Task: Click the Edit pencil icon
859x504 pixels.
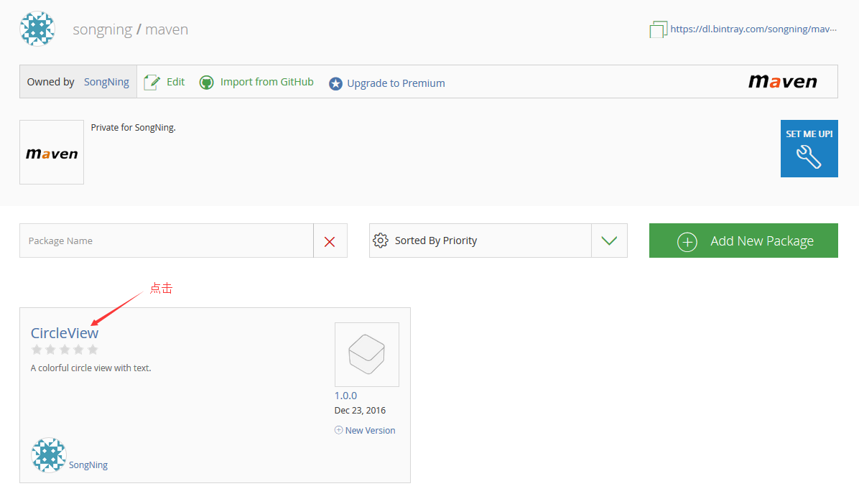Action: 152,83
